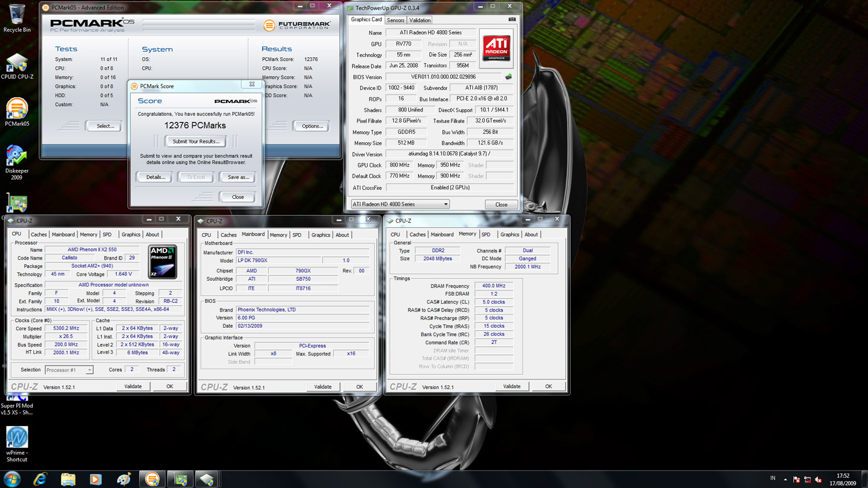Click the Core Voltage value 1.648 V
The width and height of the screenshot is (868, 488).
tap(123, 274)
